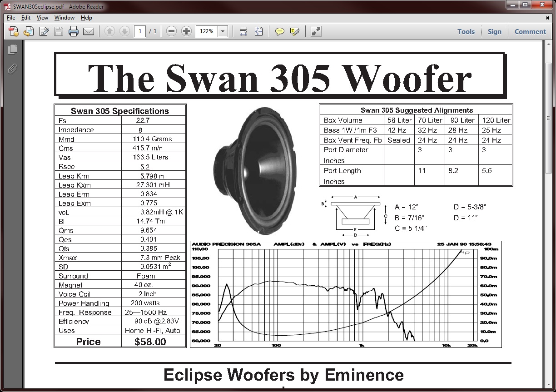Screen dimensions: 556x392
Task: Click the fit one full page icon
Action: coord(258,31)
